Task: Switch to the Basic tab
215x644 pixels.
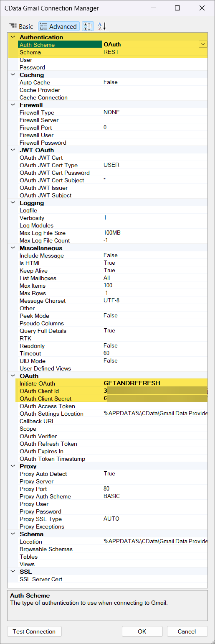Action: click(21, 26)
